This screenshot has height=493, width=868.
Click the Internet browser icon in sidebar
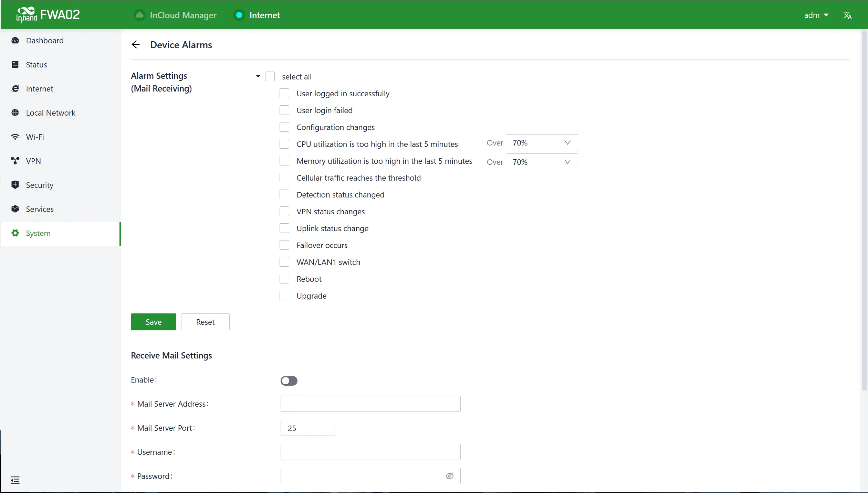click(15, 89)
